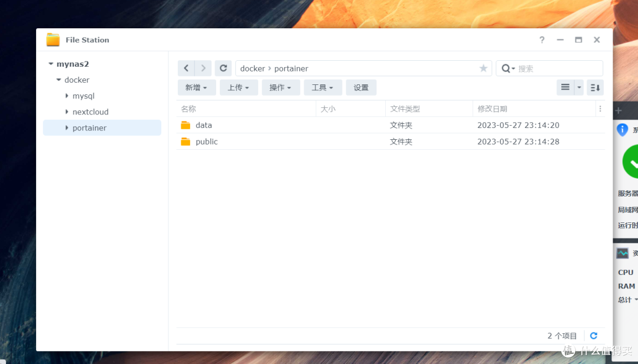Sort by 大小 column header
Screen dimensions: 638x364
pos(351,109)
